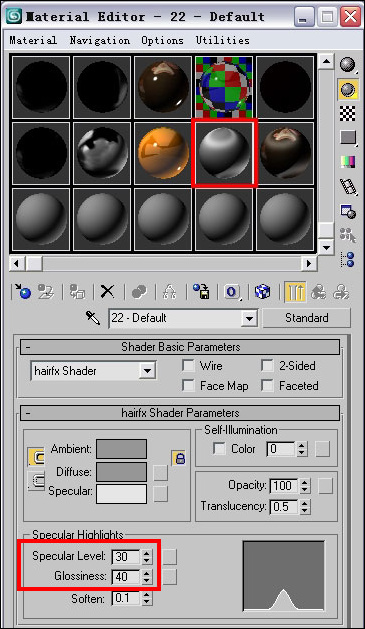Click Assign Material to Selection icon
Screen dimensions: 365x629
click(x=77, y=292)
